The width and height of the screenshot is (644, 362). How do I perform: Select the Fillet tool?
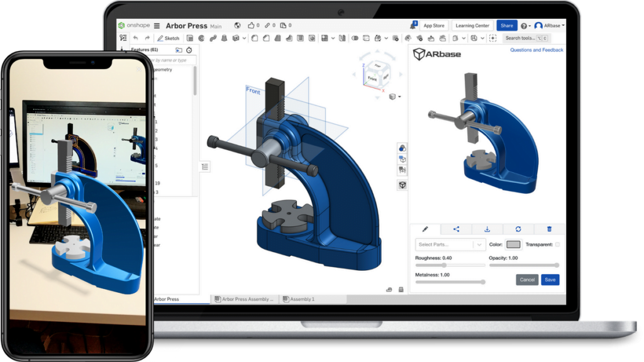pos(255,38)
